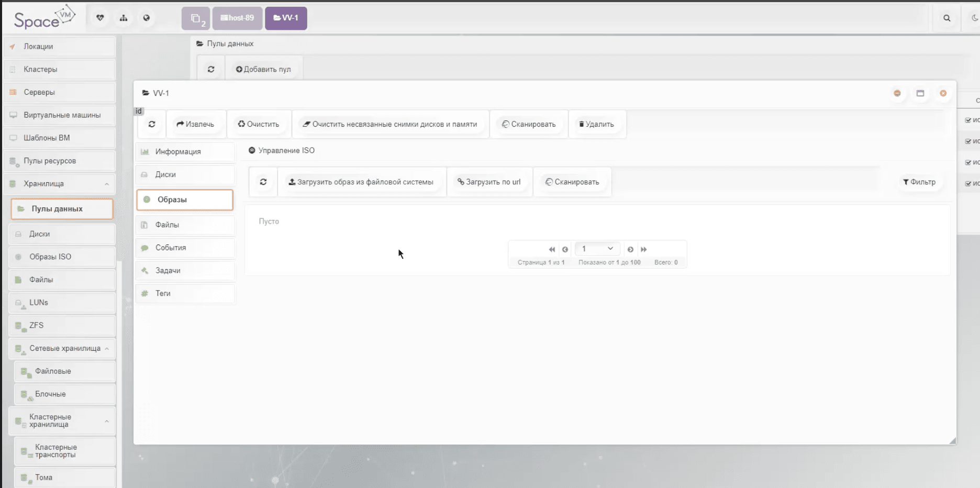Refresh the ISO management list
The height and width of the screenshot is (488, 980).
click(263, 182)
